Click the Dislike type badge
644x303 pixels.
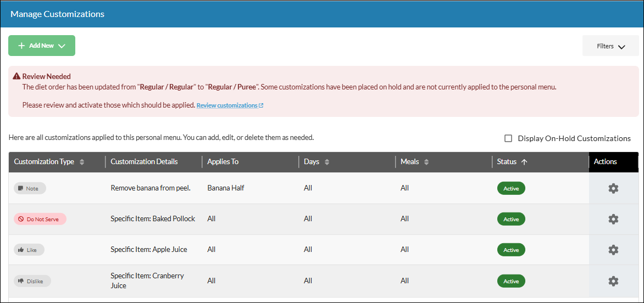32,281
